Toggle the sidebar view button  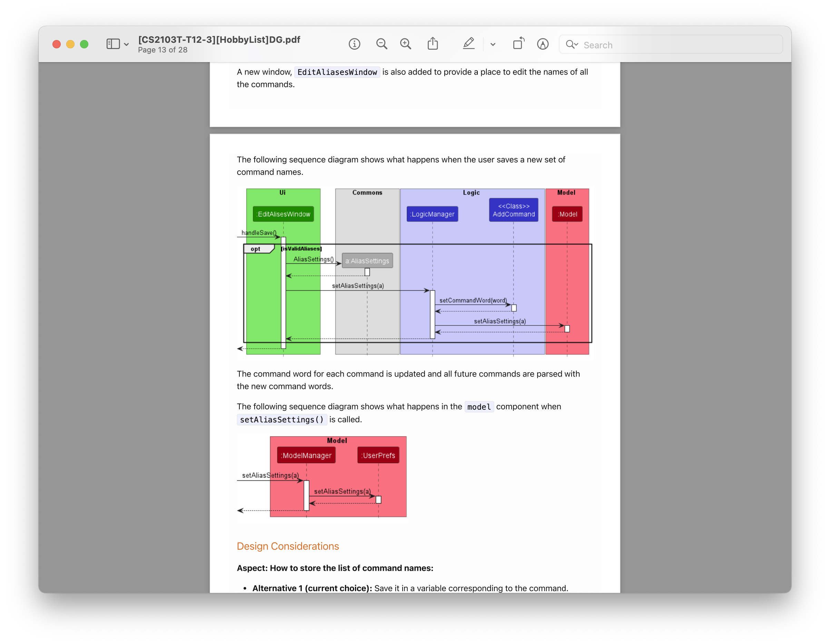[113, 44]
